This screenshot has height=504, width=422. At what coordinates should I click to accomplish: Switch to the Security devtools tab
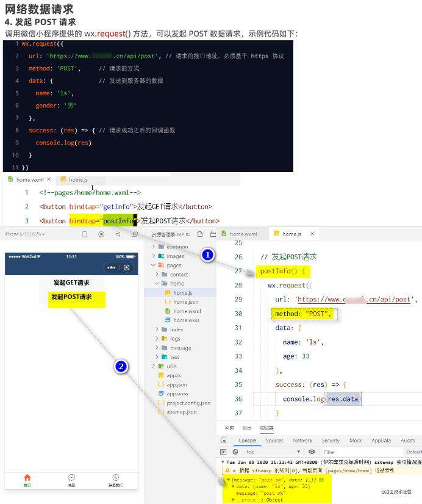(x=331, y=441)
